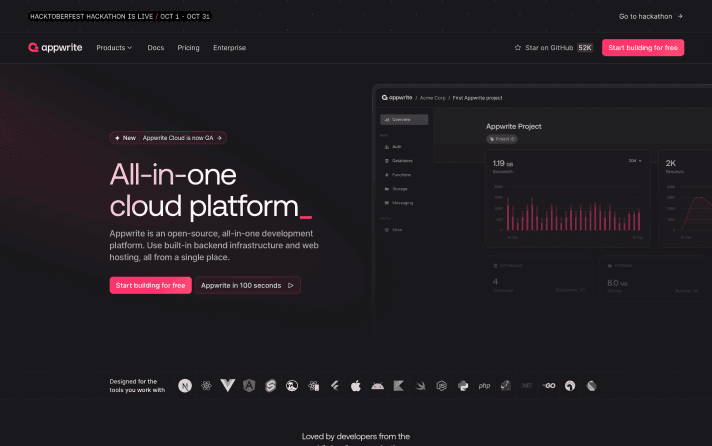
Task: Click the Next.js logo icon
Action: [x=185, y=386]
